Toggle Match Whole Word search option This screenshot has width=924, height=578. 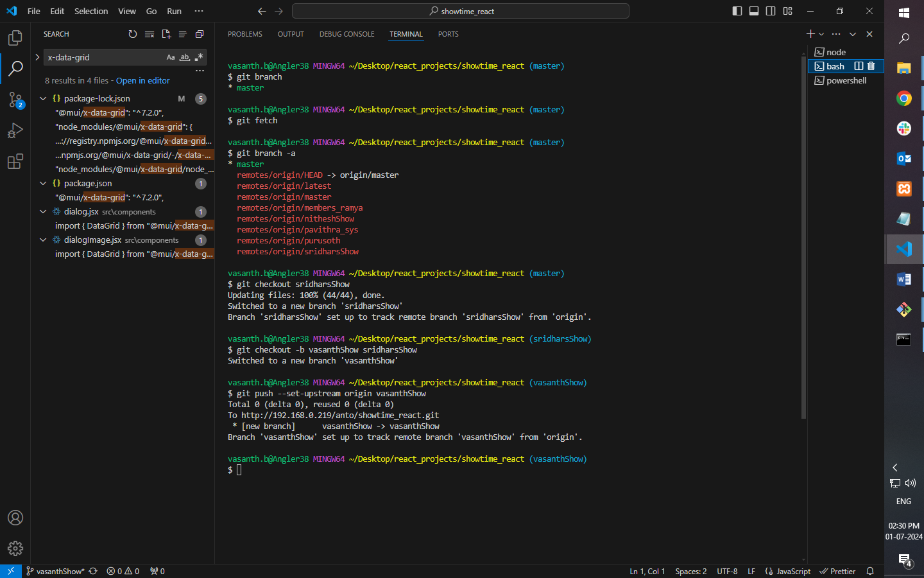point(185,57)
